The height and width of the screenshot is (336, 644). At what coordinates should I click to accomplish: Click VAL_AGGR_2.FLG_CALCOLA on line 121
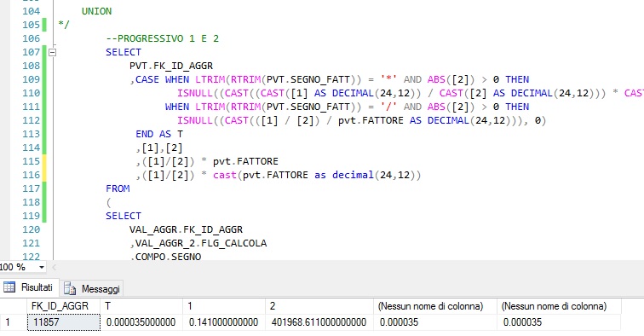pyautogui.click(x=201, y=243)
